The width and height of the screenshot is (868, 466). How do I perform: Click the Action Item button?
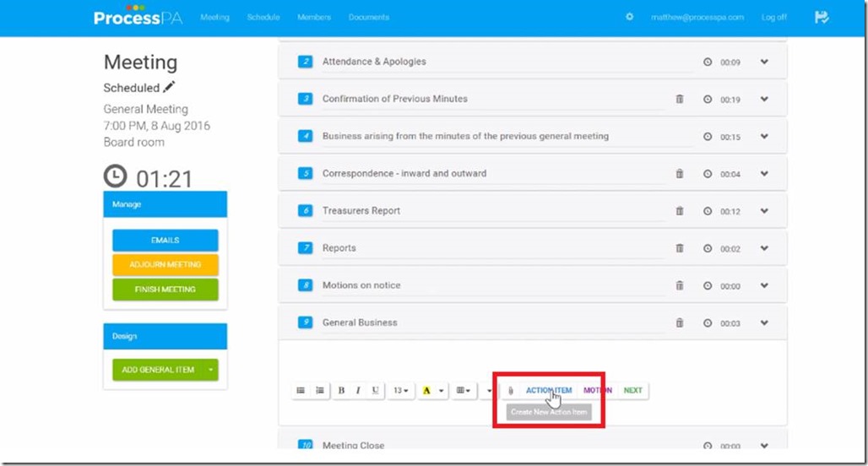tap(548, 391)
